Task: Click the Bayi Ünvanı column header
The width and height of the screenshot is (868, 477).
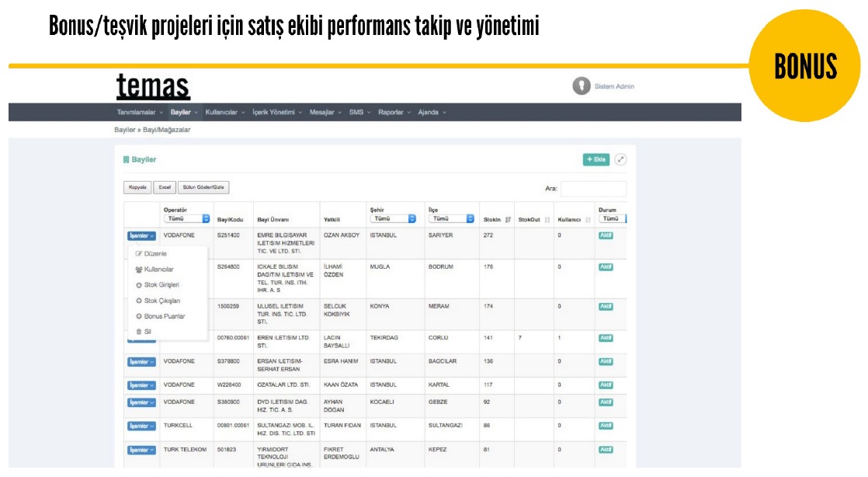Action: click(x=273, y=220)
